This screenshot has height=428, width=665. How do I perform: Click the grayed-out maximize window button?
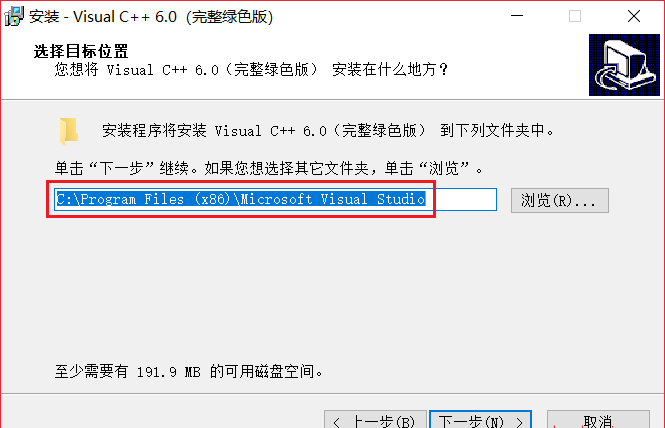575,16
